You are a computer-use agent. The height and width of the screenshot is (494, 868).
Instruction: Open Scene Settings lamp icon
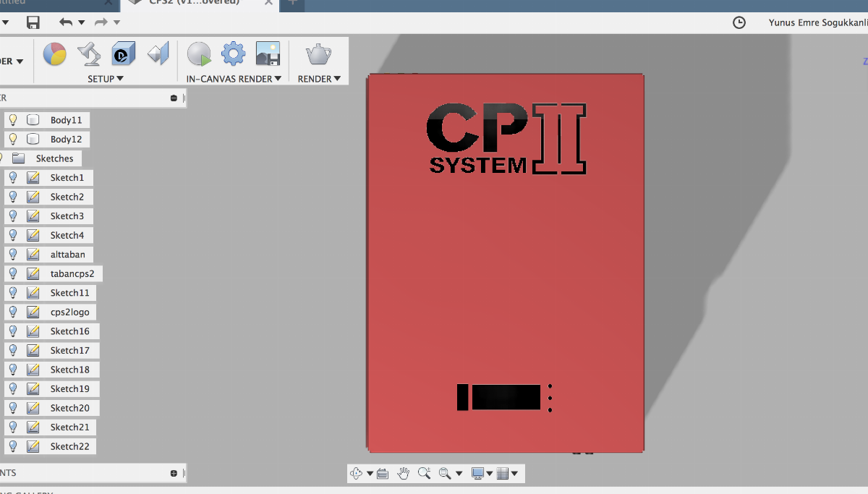[89, 54]
